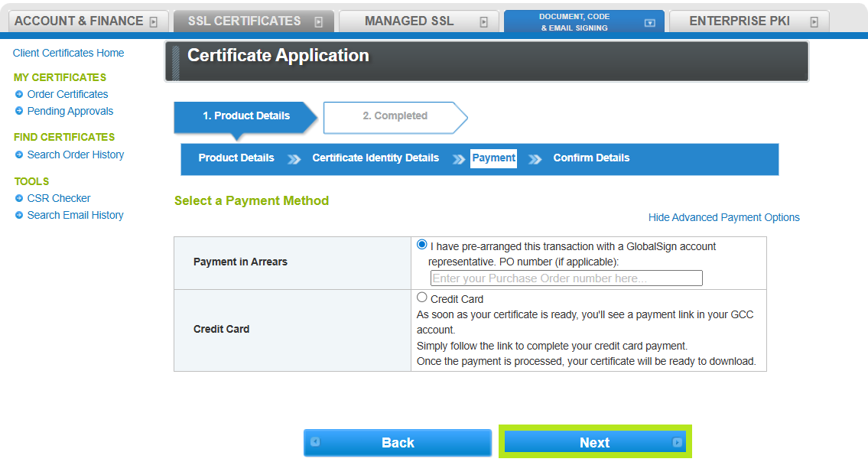Click Payment in the progress breadcrumb bar

pyautogui.click(x=493, y=158)
